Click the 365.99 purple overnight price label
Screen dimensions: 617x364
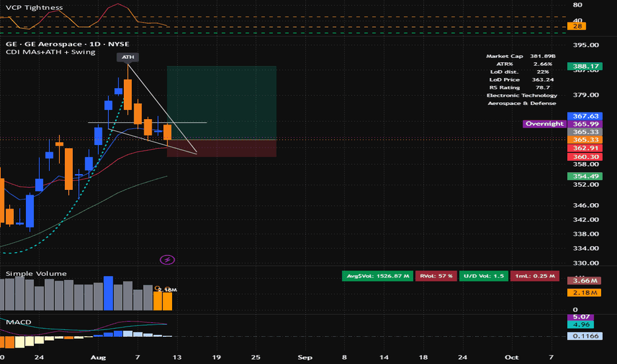(x=585, y=124)
